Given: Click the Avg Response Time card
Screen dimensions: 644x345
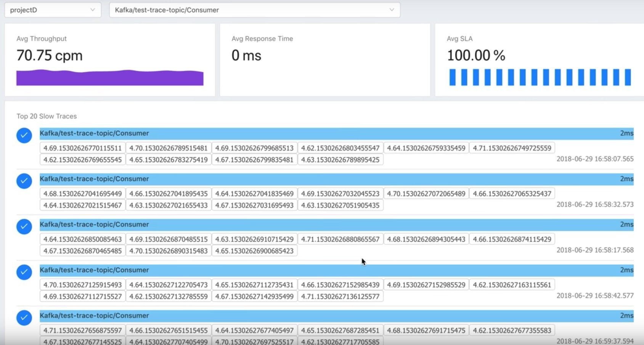Looking at the screenshot, I should point(325,60).
